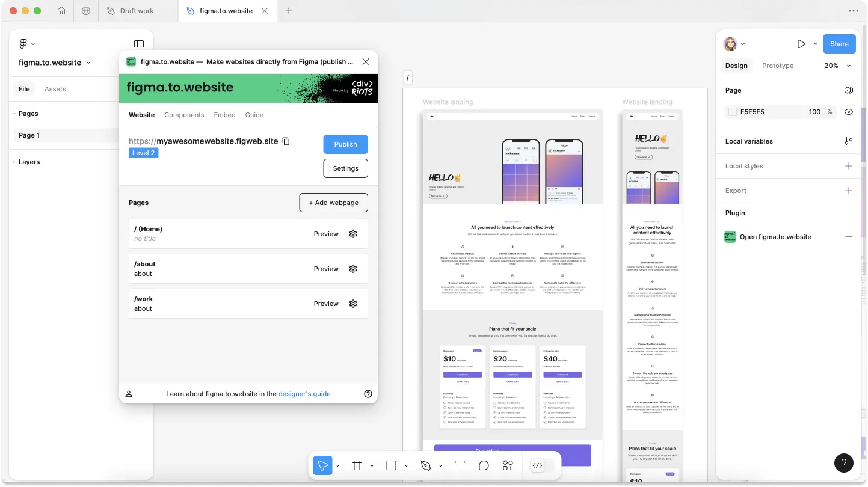Toggle page background visibility eye
This screenshot has height=487, width=868.
848,112
